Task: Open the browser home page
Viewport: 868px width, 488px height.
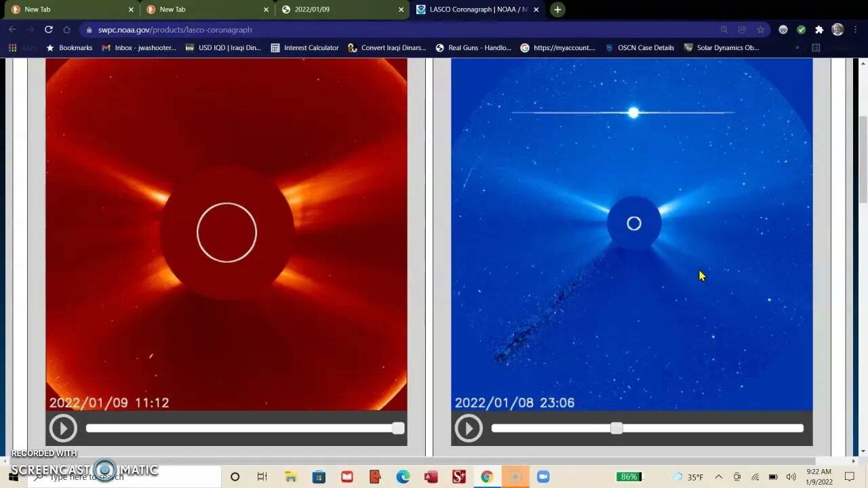Action: tap(66, 30)
